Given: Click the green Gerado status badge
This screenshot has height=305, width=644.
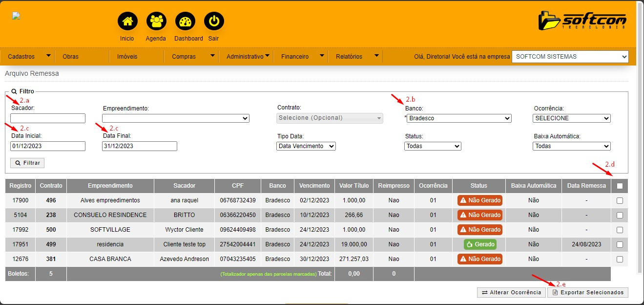Looking at the screenshot, I should (x=479, y=244).
